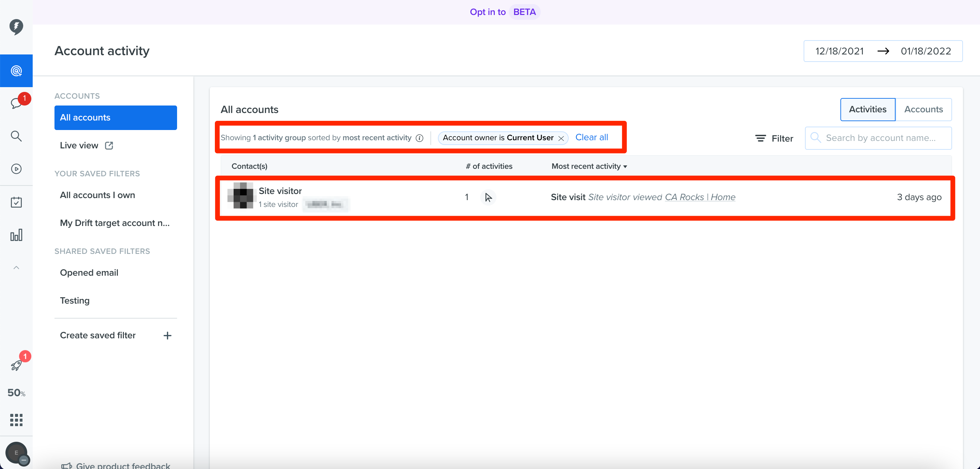Click the Site visitor contact name

pyautogui.click(x=280, y=191)
